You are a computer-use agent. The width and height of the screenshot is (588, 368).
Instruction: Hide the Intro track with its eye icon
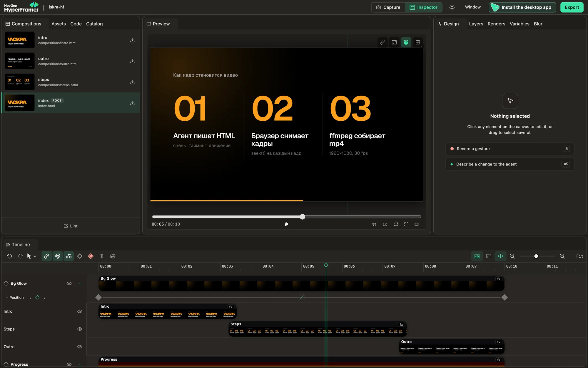pos(80,311)
